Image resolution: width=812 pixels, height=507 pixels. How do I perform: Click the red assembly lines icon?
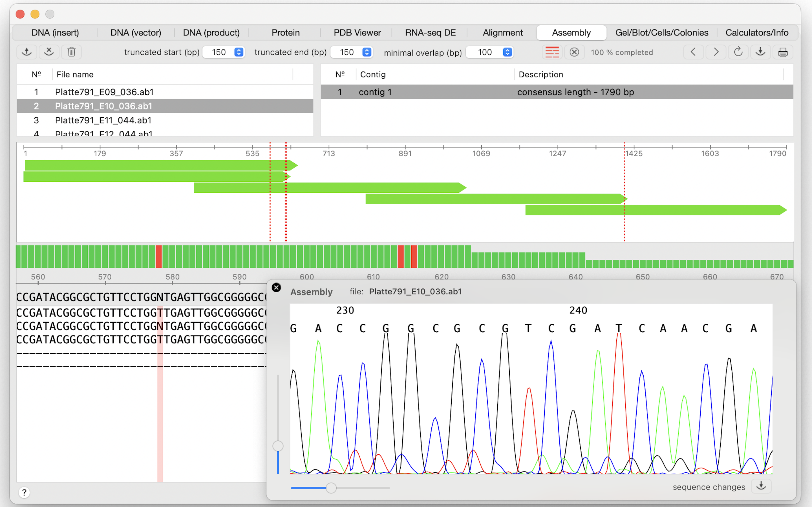click(552, 52)
